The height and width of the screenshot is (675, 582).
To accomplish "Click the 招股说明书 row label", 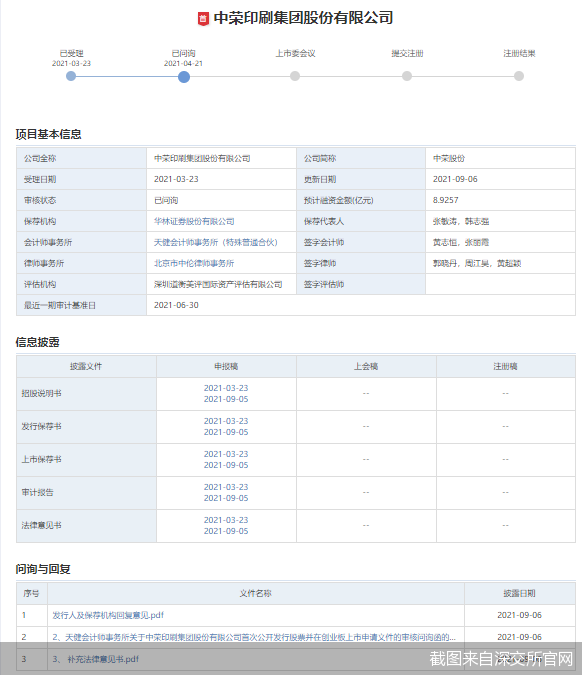I will tap(42, 393).
